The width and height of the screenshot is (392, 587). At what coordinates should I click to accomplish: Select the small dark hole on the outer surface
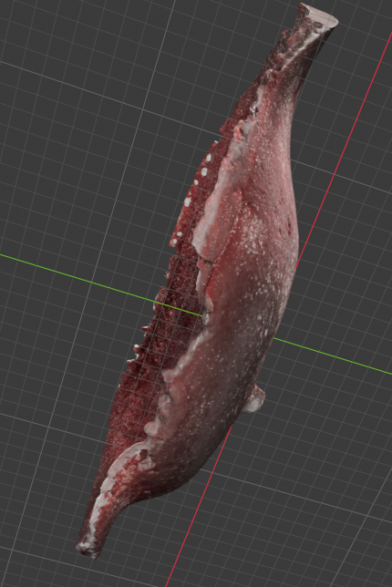coord(289,225)
